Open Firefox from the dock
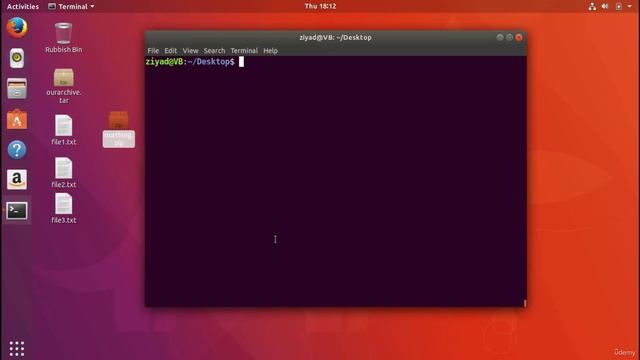The width and height of the screenshot is (640, 360). pyautogui.click(x=17, y=28)
